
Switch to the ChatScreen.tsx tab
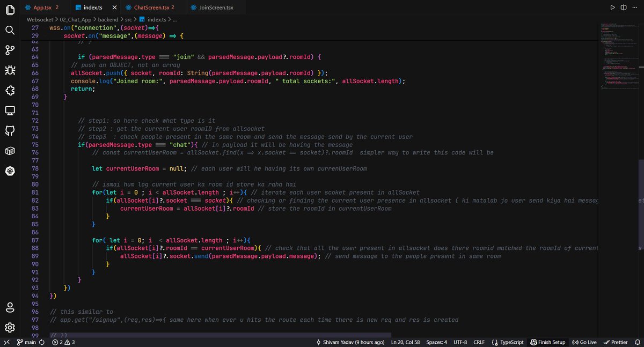point(152,8)
